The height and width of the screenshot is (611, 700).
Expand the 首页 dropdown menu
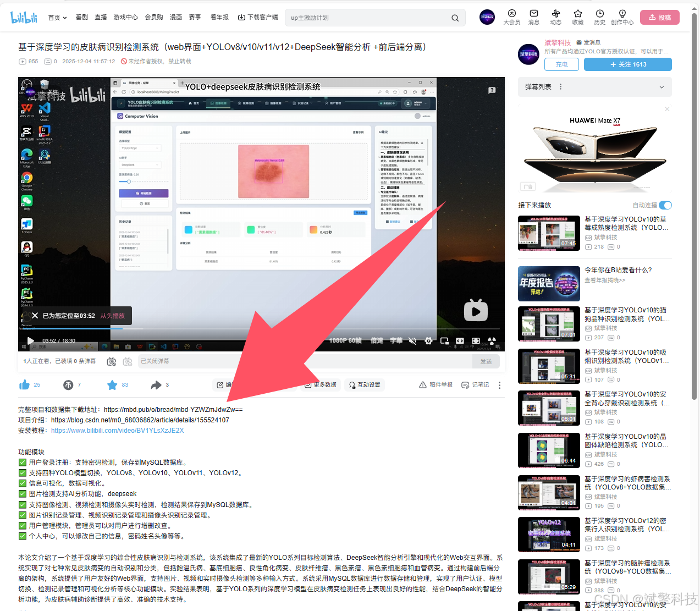pos(58,18)
